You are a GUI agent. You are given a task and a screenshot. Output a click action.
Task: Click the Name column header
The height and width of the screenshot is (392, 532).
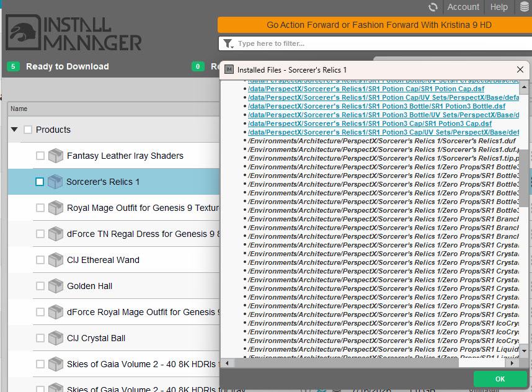(113, 109)
